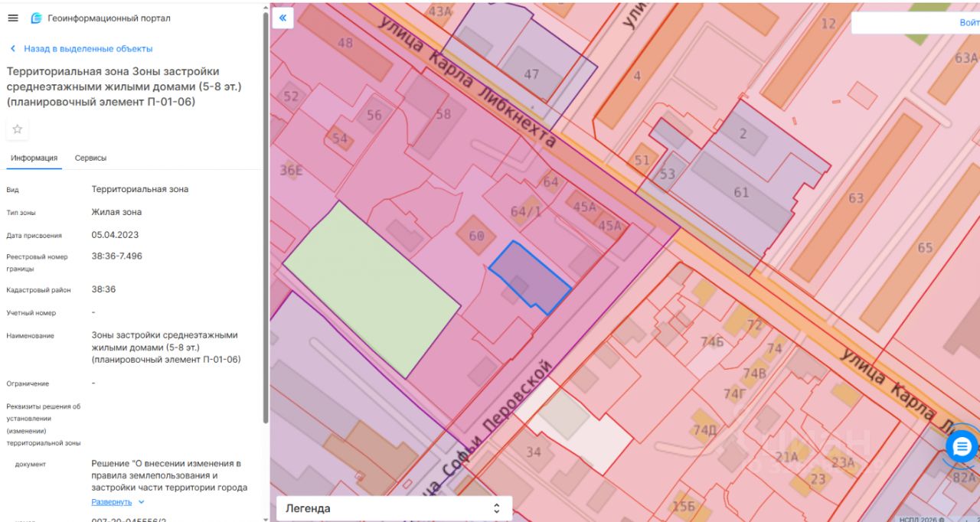
Task: Open the hamburger main menu
Action: [13, 18]
